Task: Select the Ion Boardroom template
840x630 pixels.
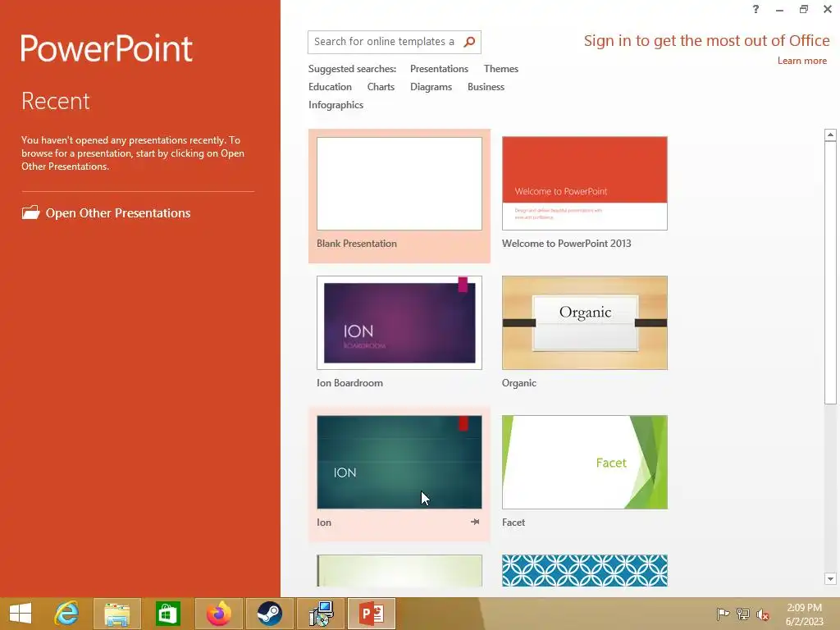Action: (x=399, y=322)
